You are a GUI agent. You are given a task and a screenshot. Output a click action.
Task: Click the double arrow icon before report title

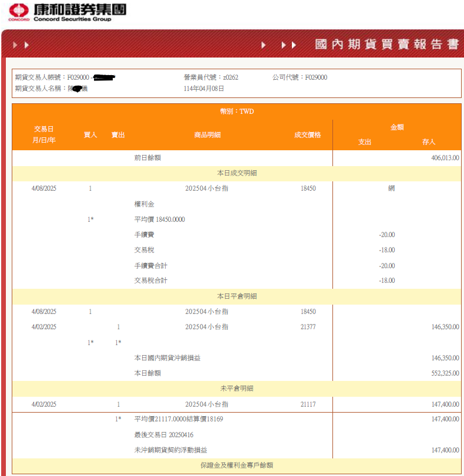tap(288, 45)
